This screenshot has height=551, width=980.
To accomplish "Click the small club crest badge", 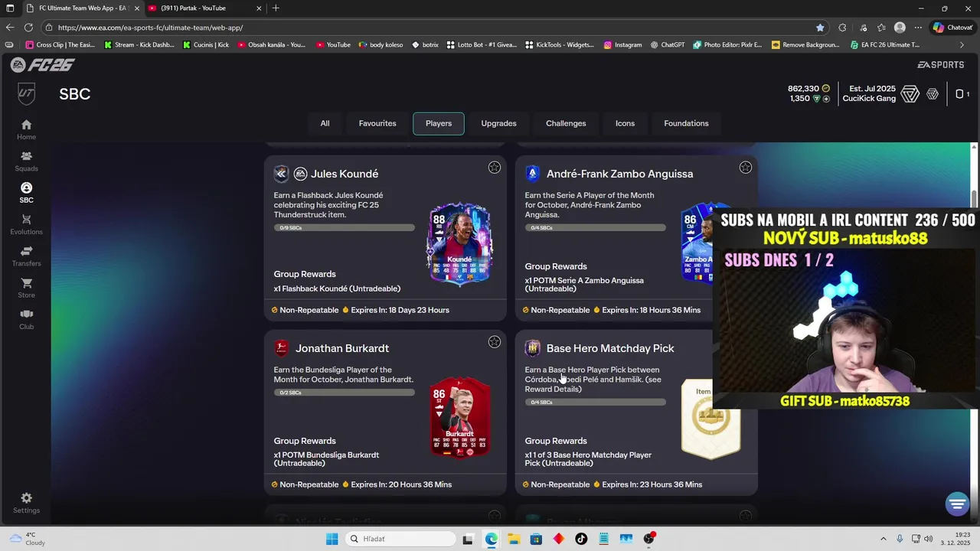I will click(x=933, y=94).
